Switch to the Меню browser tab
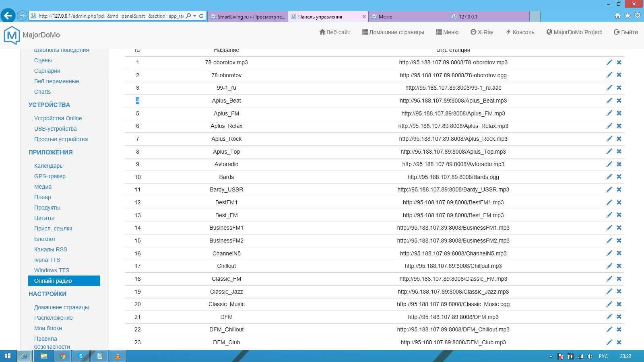The width and height of the screenshot is (644, 362). coord(409,16)
